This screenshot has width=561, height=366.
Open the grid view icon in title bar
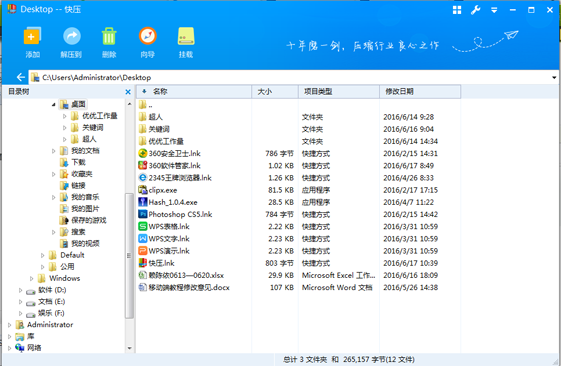457,10
